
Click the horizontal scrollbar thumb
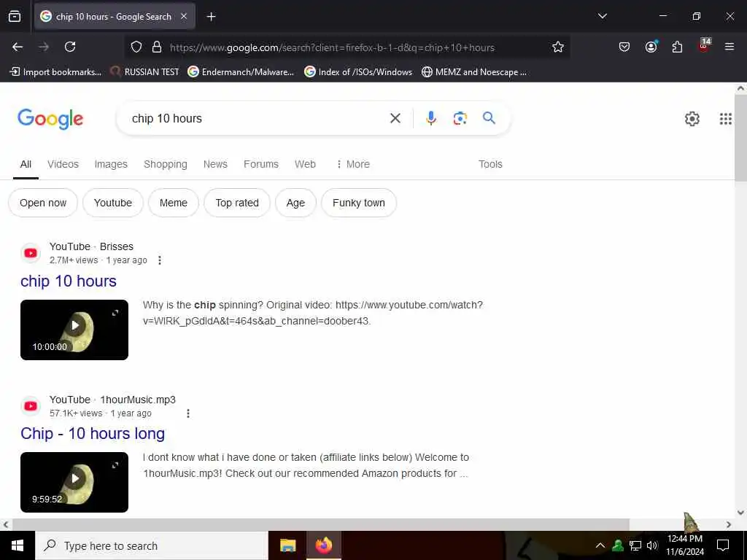[321, 524]
